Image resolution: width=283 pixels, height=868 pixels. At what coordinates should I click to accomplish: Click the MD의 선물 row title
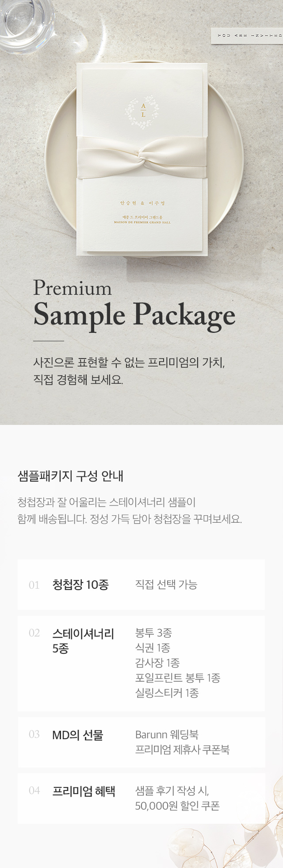[x=78, y=735]
